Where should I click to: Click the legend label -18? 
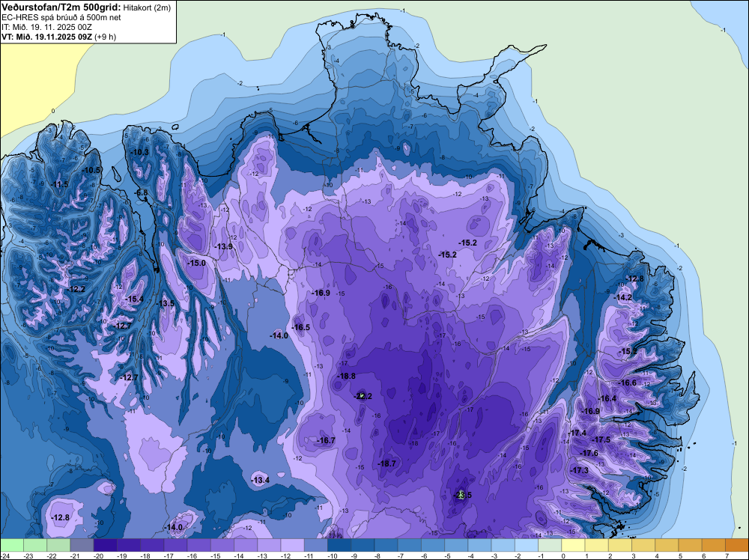[x=145, y=556]
